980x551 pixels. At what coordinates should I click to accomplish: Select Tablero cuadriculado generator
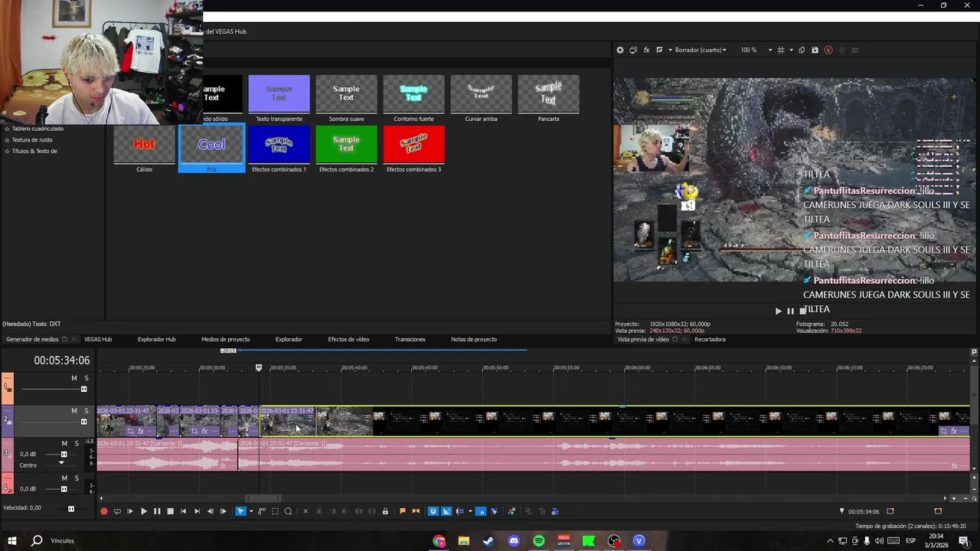coord(38,129)
